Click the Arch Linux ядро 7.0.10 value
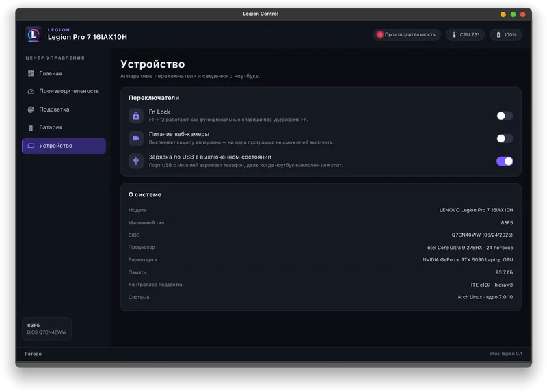This screenshot has width=547, height=392. pyautogui.click(x=485, y=297)
